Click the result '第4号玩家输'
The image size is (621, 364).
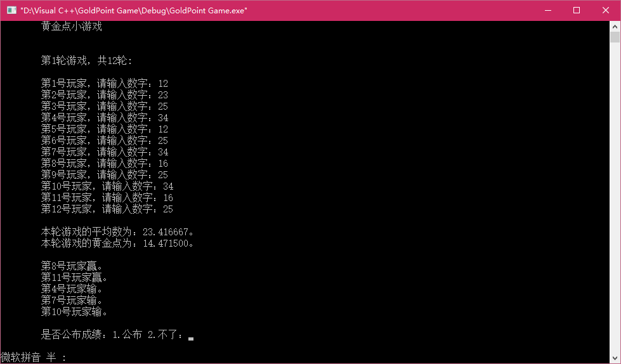click(72, 289)
